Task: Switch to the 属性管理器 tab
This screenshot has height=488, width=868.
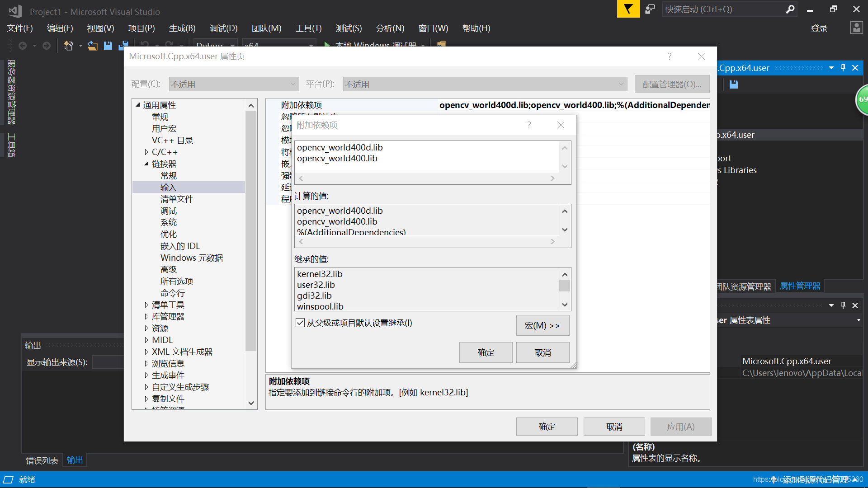Action: (800, 286)
